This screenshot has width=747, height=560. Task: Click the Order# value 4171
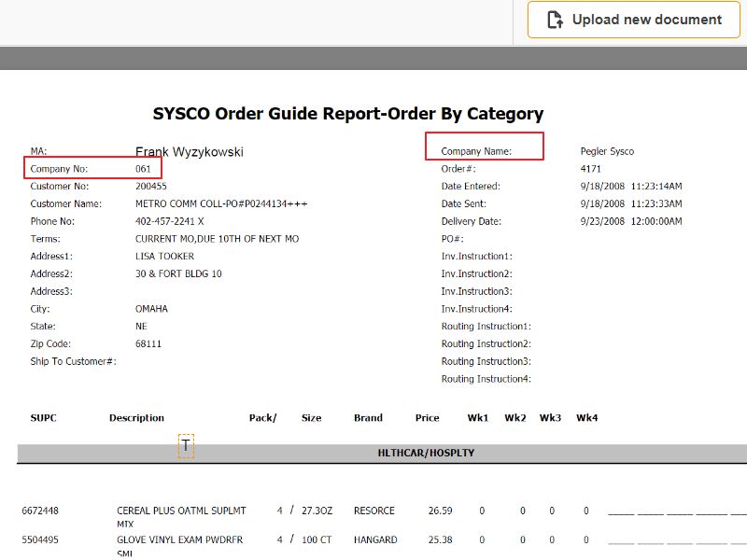(x=591, y=169)
